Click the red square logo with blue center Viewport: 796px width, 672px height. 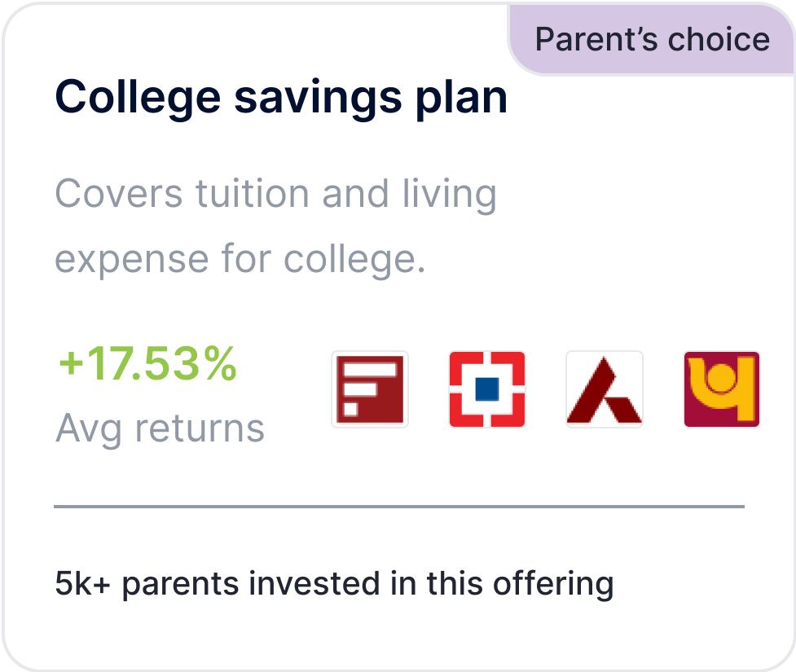(x=487, y=390)
